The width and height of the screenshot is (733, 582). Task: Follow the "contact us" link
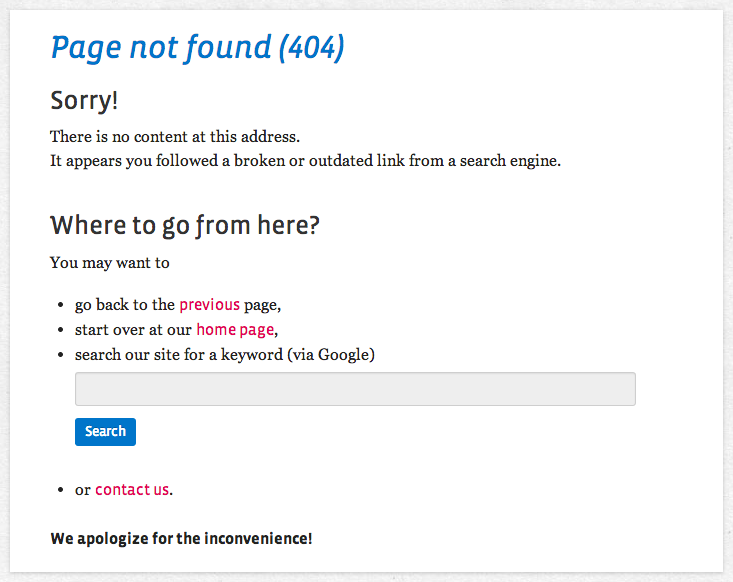pyautogui.click(x=132, y=490)
